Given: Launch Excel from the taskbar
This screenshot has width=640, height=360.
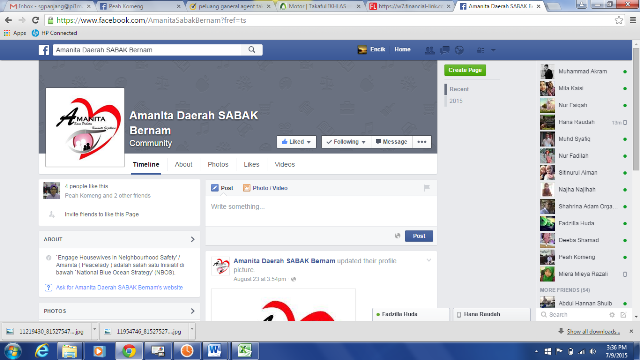Looking at the screenshot, I should pos(244,351).
